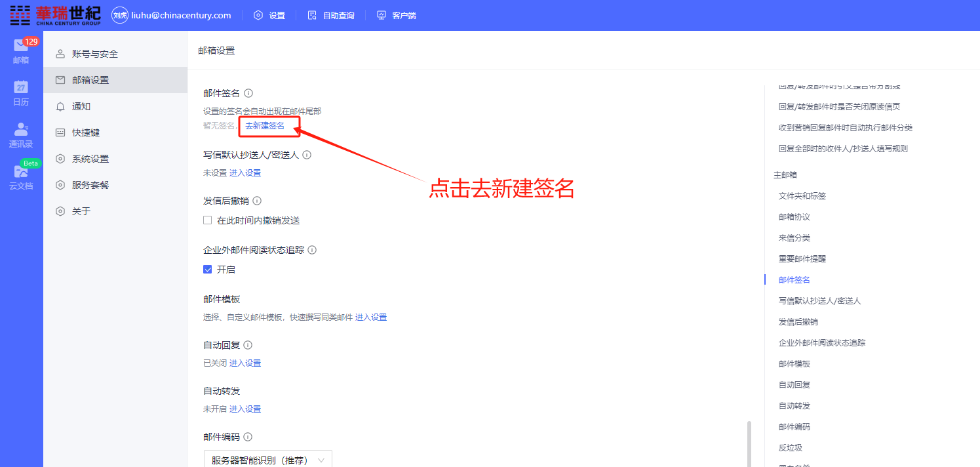Jump to 发信后撤销 in right outline
The width and height of the screenshot is (980, 467).
tap(798, 321)
